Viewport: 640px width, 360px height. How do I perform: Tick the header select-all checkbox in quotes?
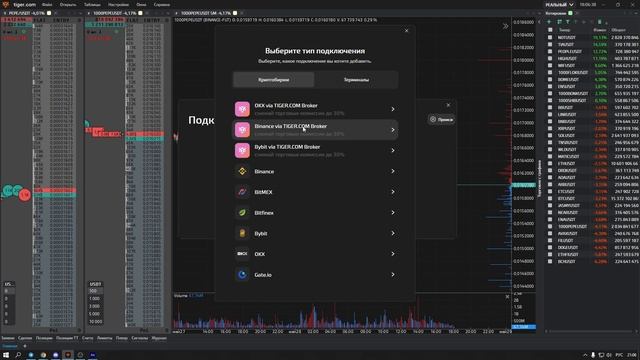click(550, 30)
